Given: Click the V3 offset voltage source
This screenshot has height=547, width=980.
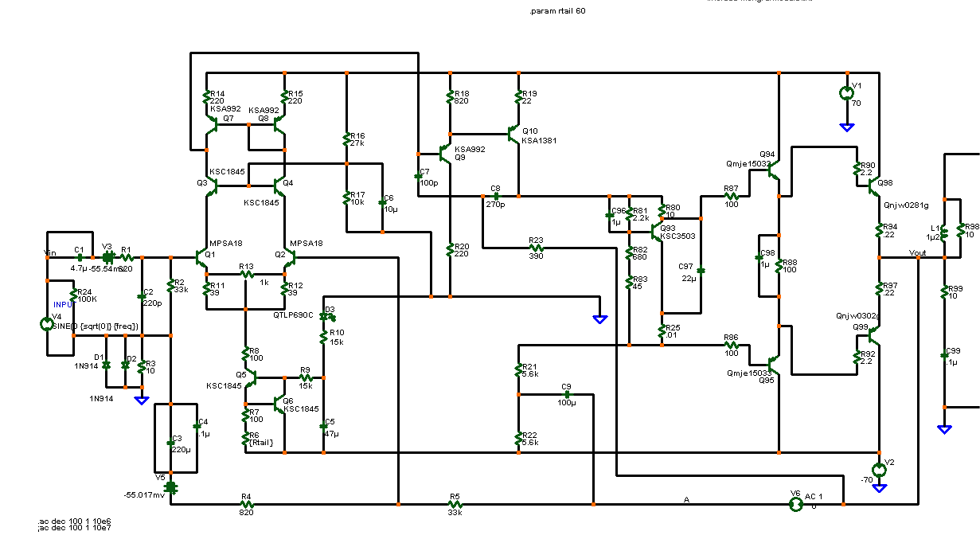Looking at the screenshot, I should (x=108, y=257).
